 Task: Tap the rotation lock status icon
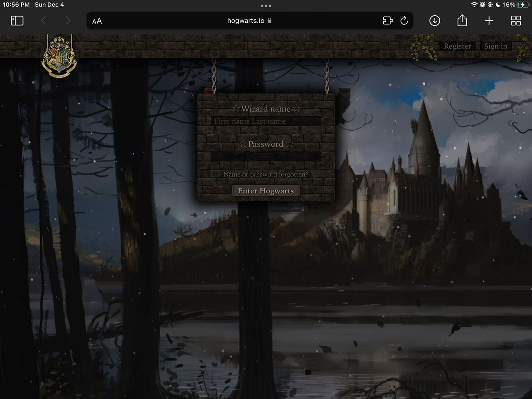point(490,5)
